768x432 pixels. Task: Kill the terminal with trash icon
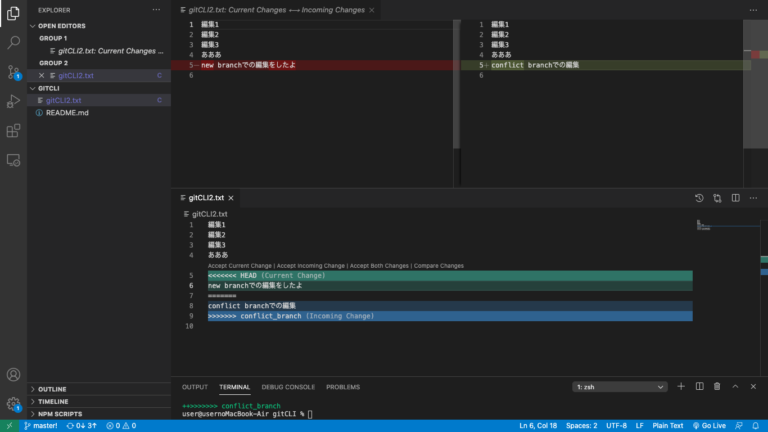(717, 386)
